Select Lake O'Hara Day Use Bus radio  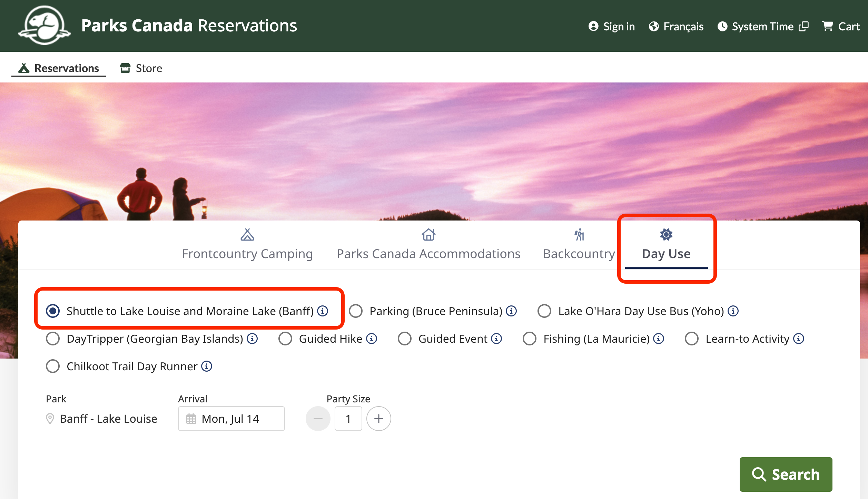(544, 311)
